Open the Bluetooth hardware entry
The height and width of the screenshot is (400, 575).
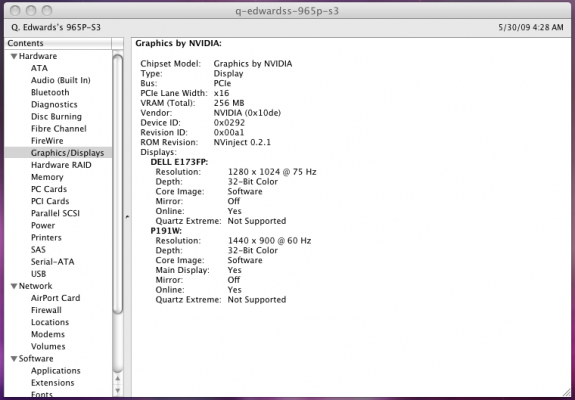point(50,92)
